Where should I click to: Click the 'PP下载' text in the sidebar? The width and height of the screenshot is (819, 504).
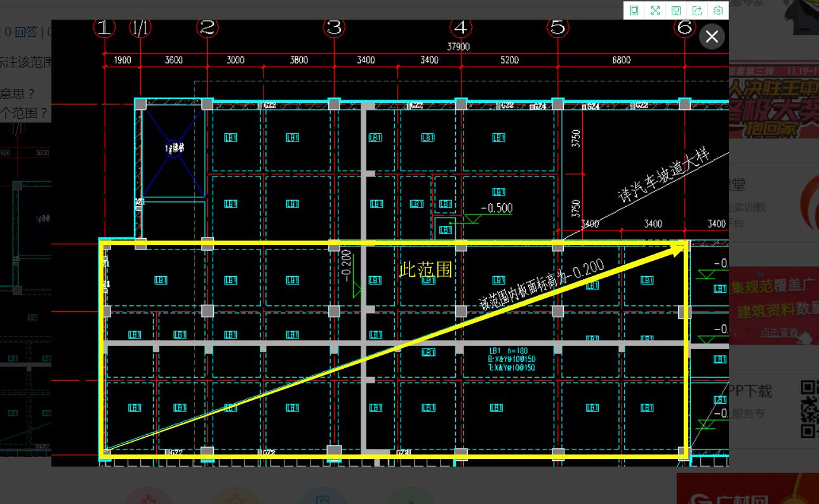750,391
